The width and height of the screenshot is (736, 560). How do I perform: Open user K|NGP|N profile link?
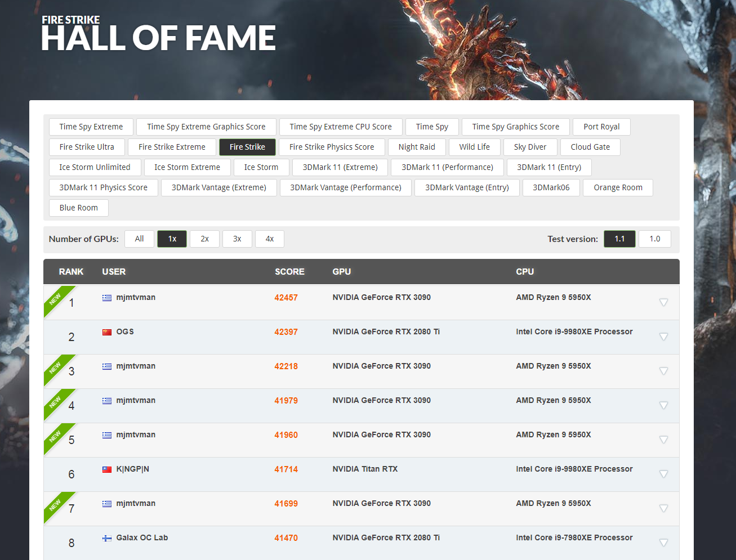tap(133, 469)
